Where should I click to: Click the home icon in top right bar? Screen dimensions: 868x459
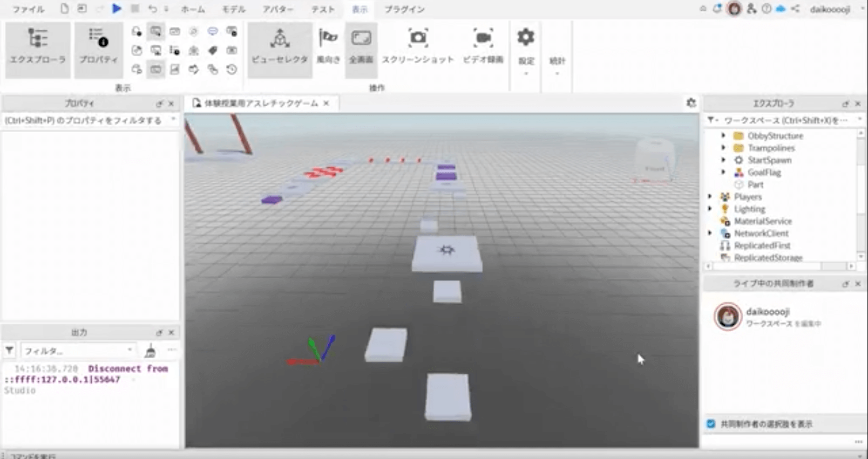tap(703, 9)
